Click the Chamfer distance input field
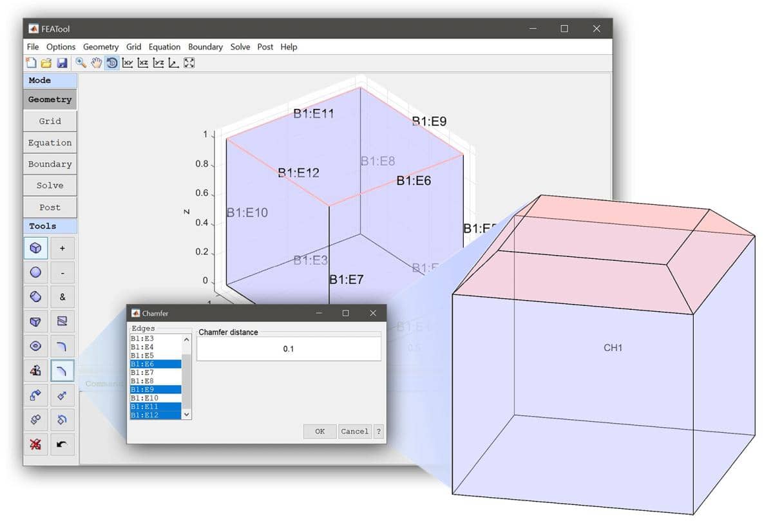The width and height of the screenshot is (773, 532). point(289,349)
